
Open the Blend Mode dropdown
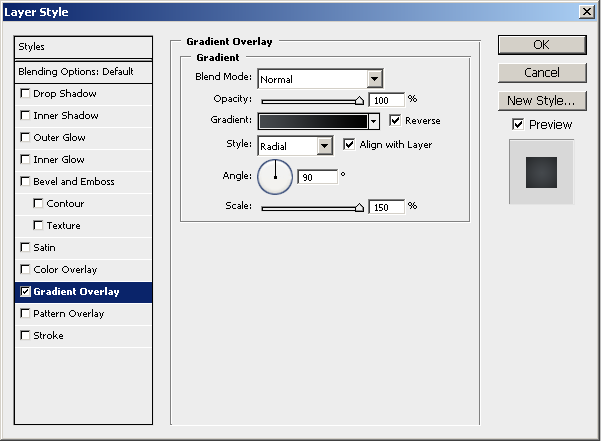pos(375,79)
